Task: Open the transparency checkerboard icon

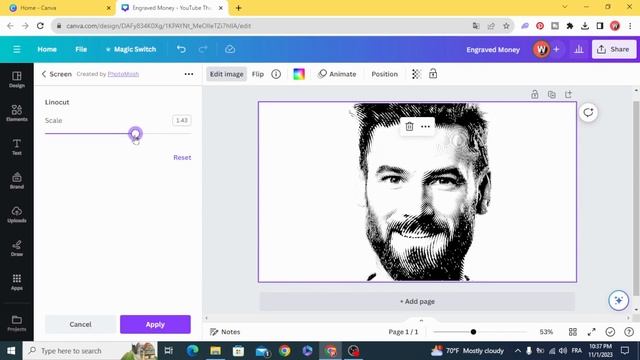Action: click(416, 74)
